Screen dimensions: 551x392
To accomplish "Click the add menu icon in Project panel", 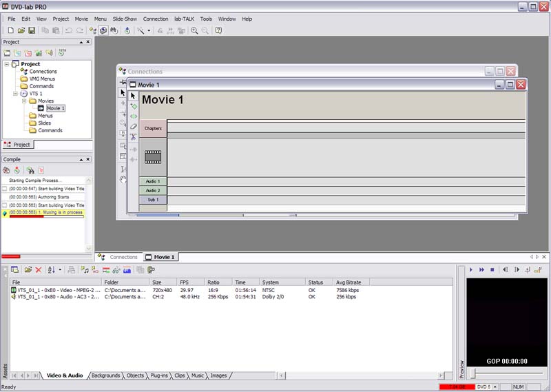I will [18, 53].
